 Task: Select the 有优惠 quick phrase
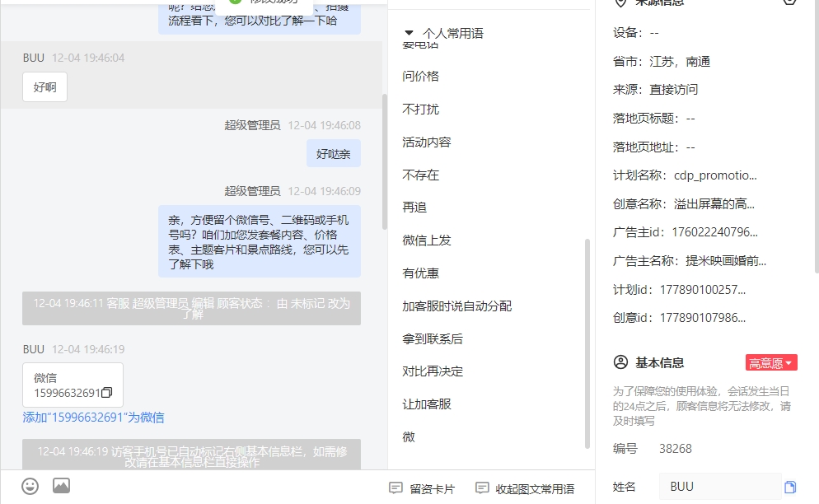tap(420, 273)
